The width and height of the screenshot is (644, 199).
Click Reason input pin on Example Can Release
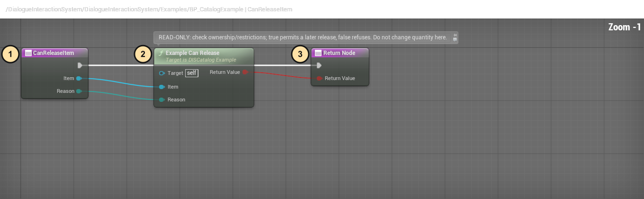tap(162, 99)
